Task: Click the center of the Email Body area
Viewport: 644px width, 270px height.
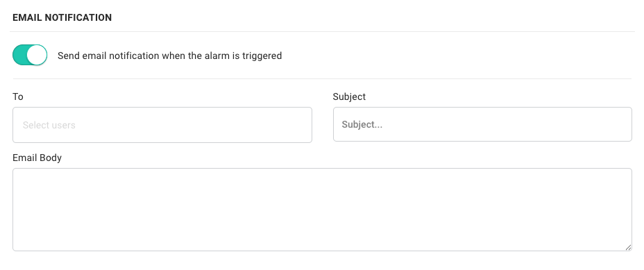Action: point(322,210)
